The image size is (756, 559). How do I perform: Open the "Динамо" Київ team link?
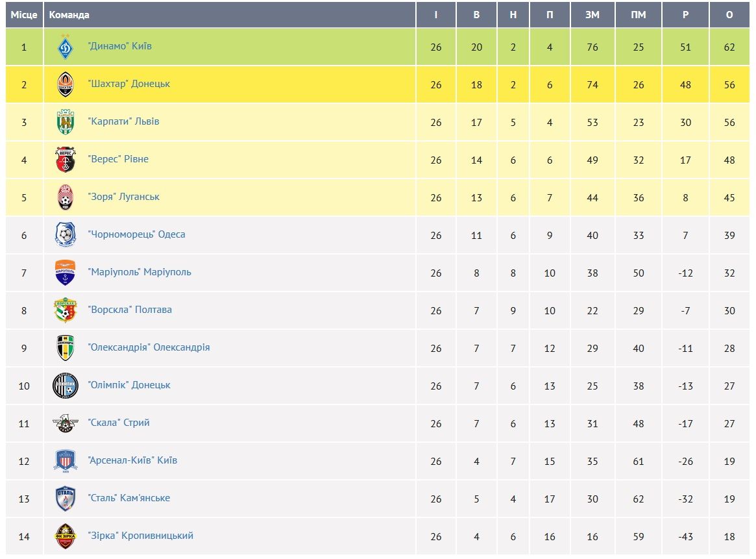point(119,47)
